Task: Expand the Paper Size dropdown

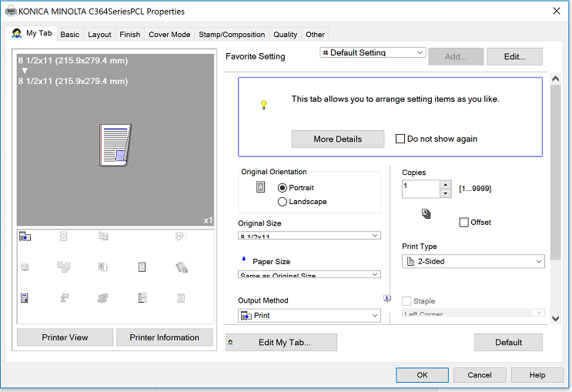Action: pos(309,274)
